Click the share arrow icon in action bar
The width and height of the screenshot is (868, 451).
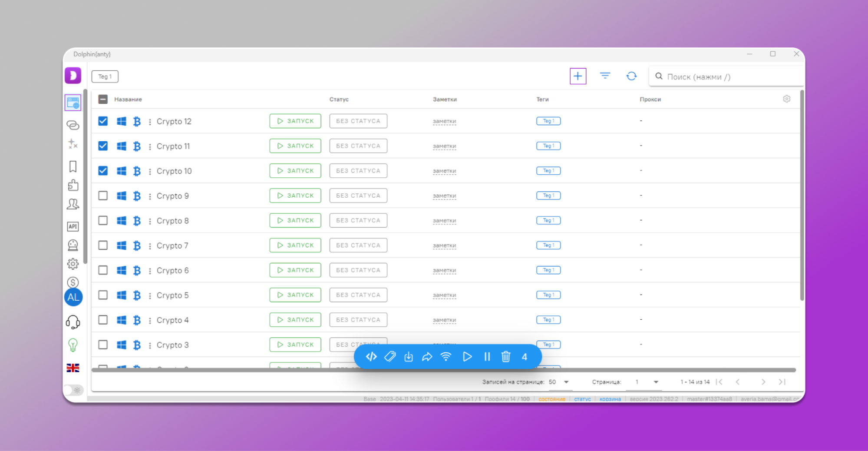click(x=427, y=357)
